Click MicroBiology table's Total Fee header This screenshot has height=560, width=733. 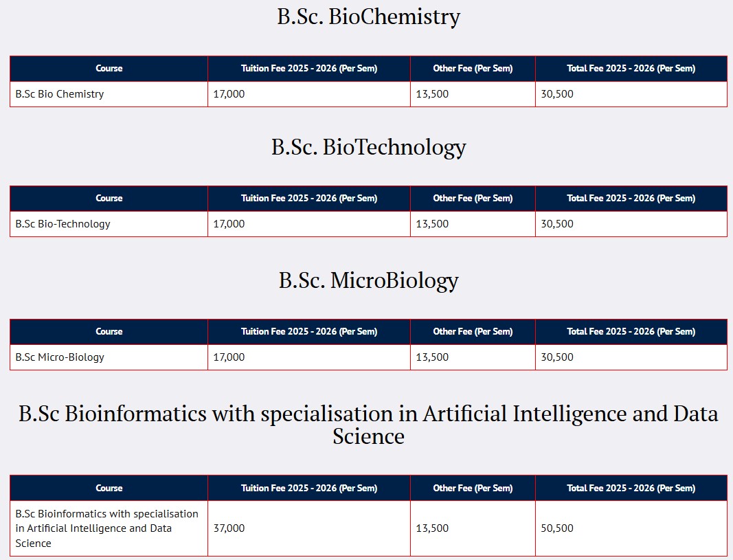point(631,332)
